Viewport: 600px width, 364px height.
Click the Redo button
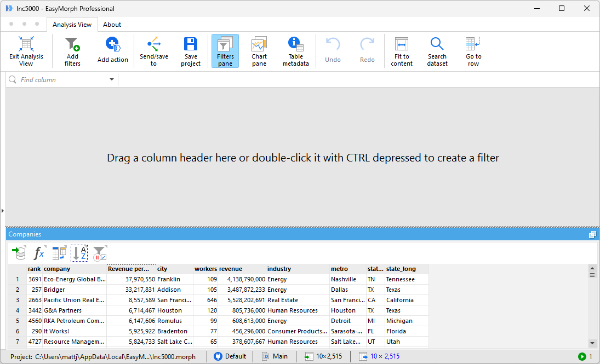click(x=367, y=51)
